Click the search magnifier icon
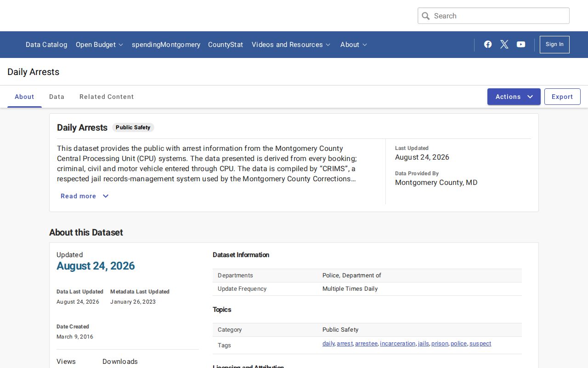 [x=426, y=16]
